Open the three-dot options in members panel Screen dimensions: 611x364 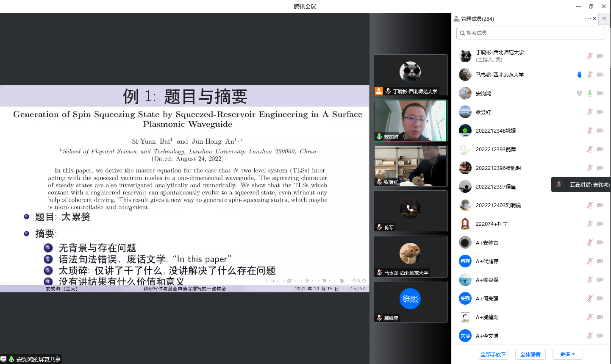[588, 19]
